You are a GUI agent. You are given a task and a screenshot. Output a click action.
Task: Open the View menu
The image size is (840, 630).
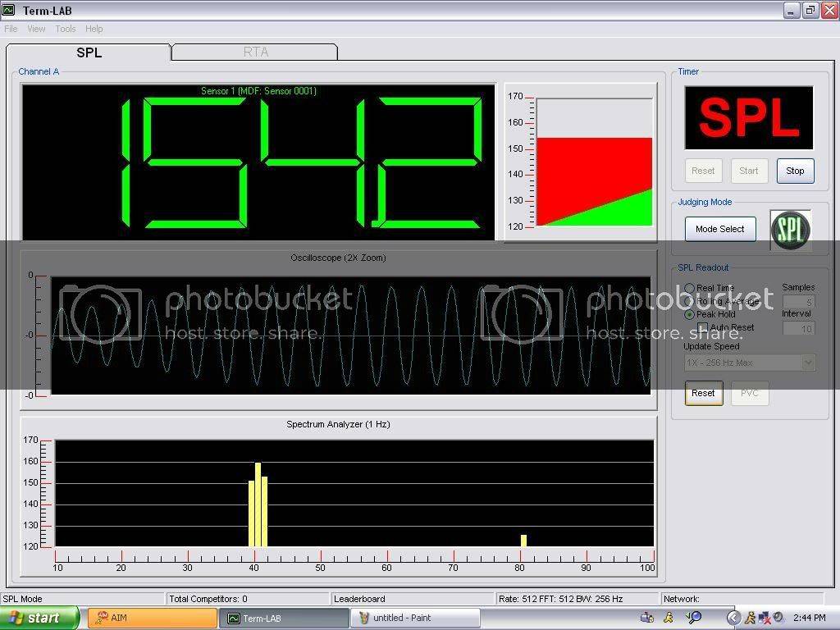(36, 29)
